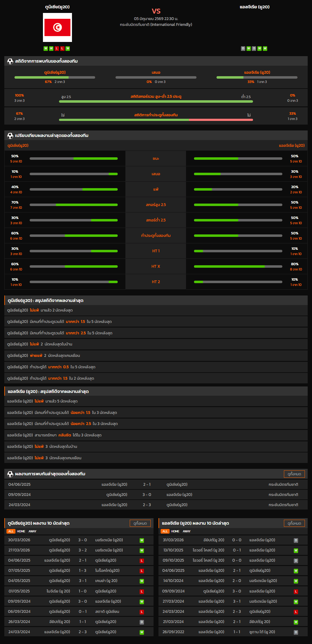Click W result badge for Algeria 04/06/2025 row
The width and height of the screenshot is (312, 644).
[296, 571]
